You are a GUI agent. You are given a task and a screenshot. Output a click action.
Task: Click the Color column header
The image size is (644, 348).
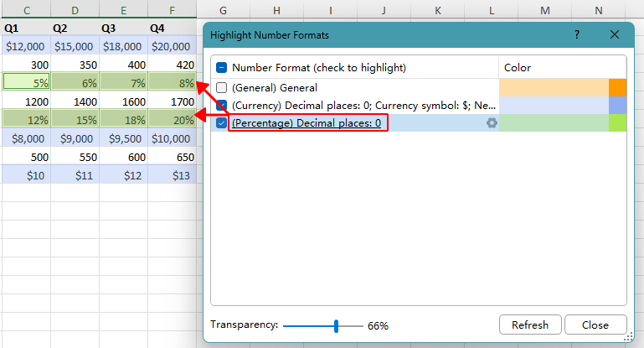pos(518,68)
